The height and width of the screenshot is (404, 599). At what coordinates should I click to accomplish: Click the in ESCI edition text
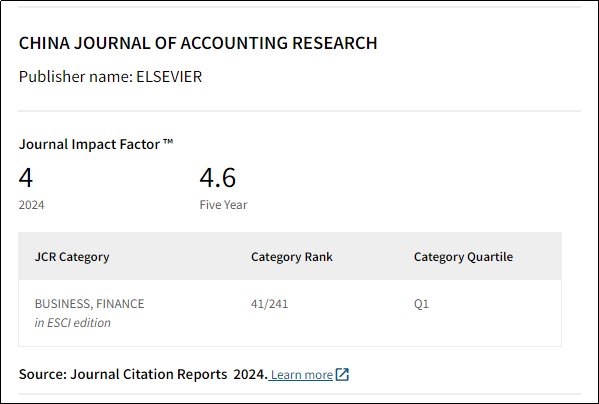tap(73, 323)
